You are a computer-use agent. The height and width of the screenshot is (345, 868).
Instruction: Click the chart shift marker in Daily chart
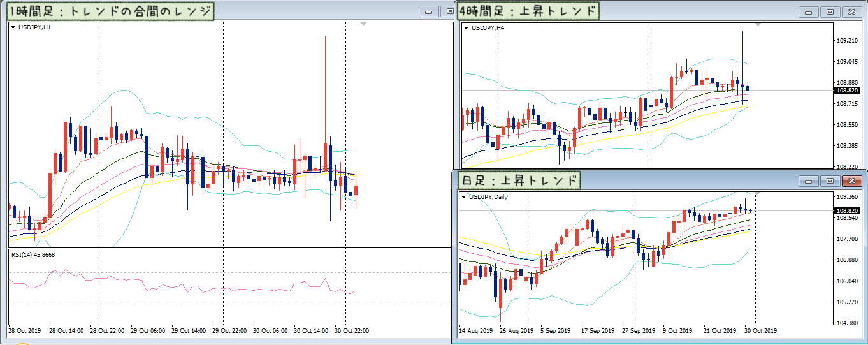(758, 193)
